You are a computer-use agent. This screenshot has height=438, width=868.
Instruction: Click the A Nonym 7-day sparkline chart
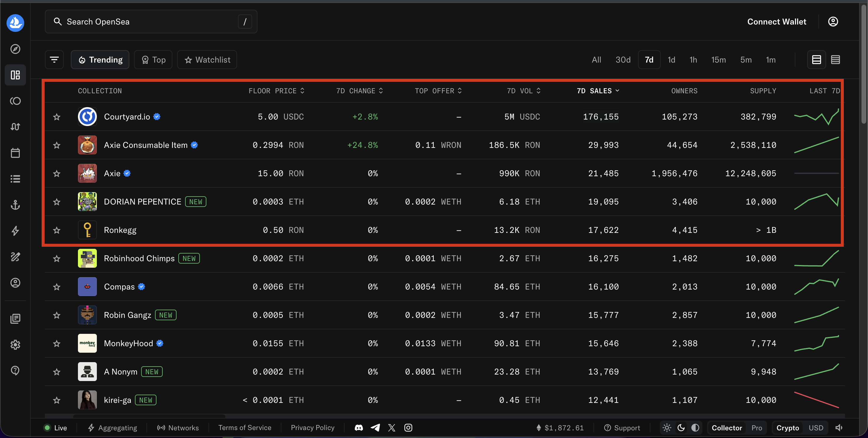coord(816,372)
